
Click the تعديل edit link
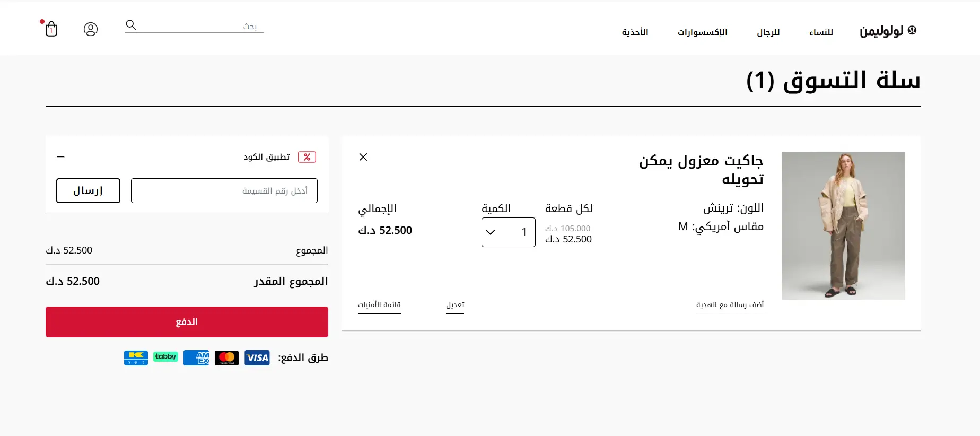(x=455, y=305)
